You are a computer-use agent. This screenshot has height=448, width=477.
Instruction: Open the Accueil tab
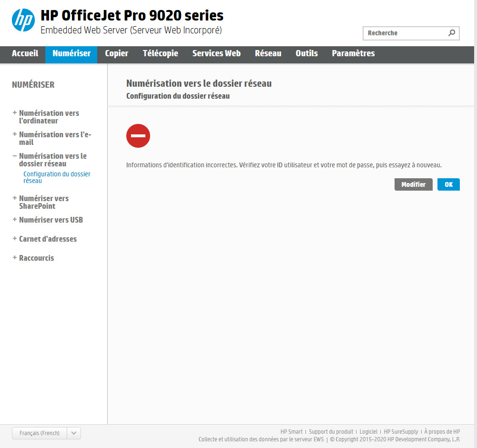click(25, 53)
